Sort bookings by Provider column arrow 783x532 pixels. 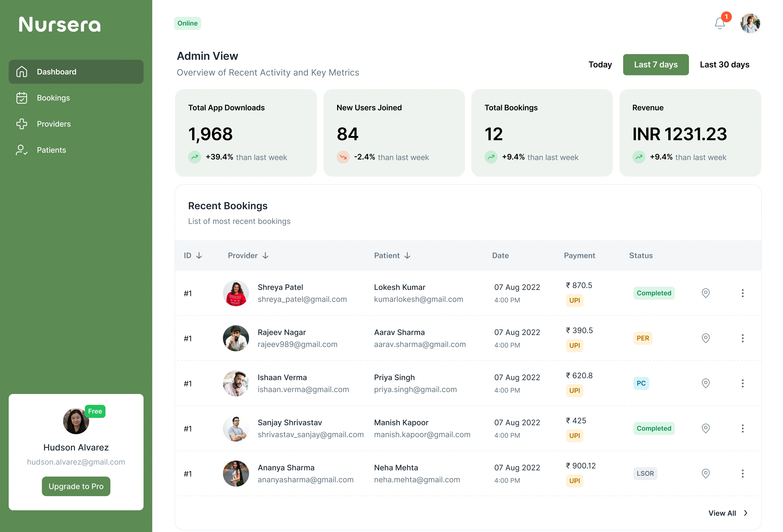(265, 256)
